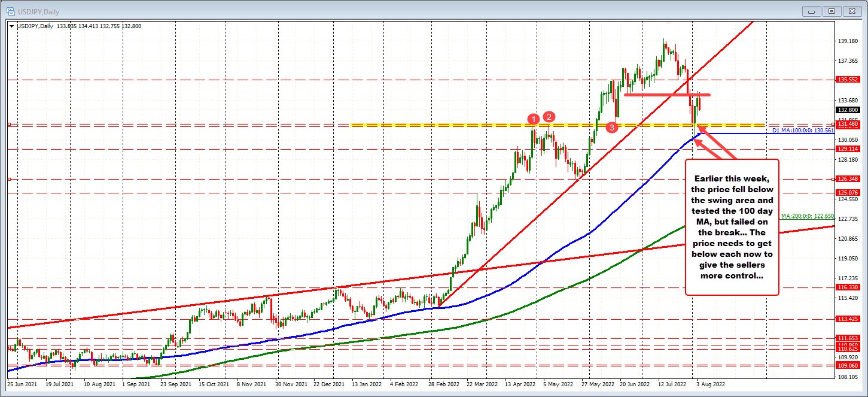868x397 pixels.
Task: Click the D1 MA:100:0:0: 130.561 label
Action: point(803,130)
